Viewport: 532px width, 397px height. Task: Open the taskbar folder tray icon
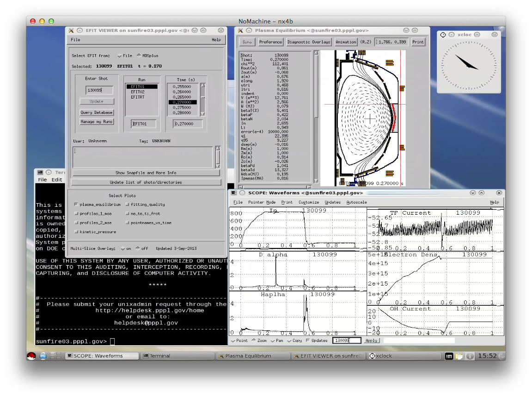point(459,356)
